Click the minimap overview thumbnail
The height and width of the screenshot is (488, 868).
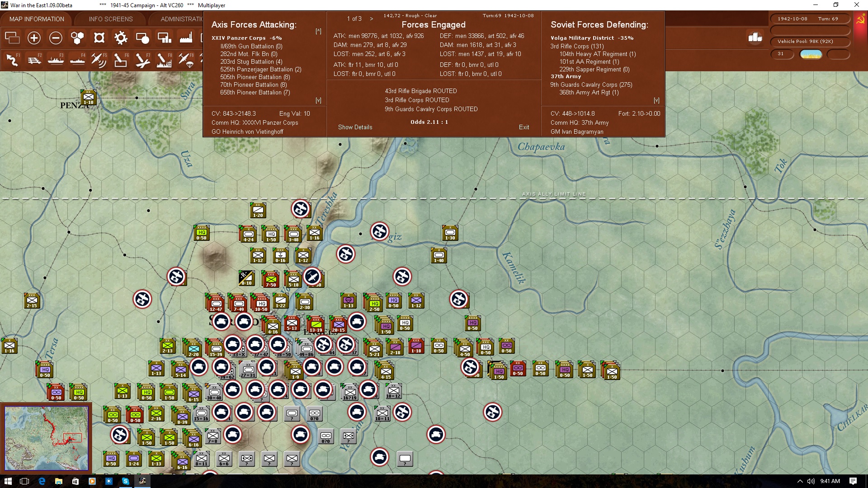46,438
